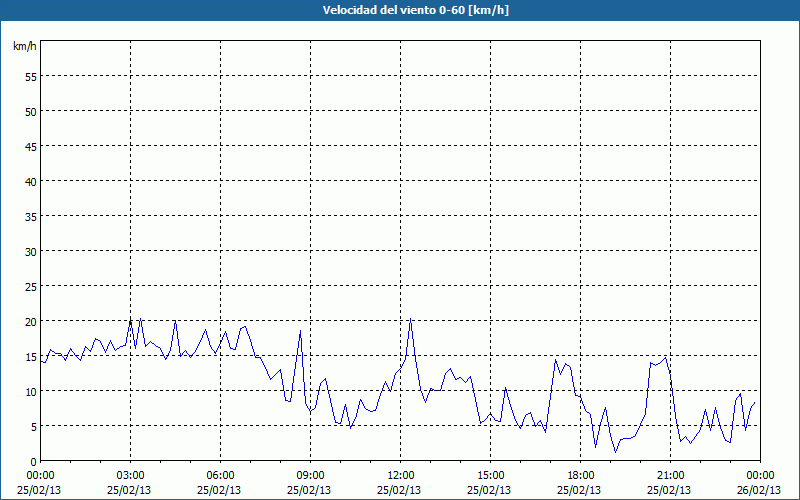Click the 35 y-axis value

(31, 216)
